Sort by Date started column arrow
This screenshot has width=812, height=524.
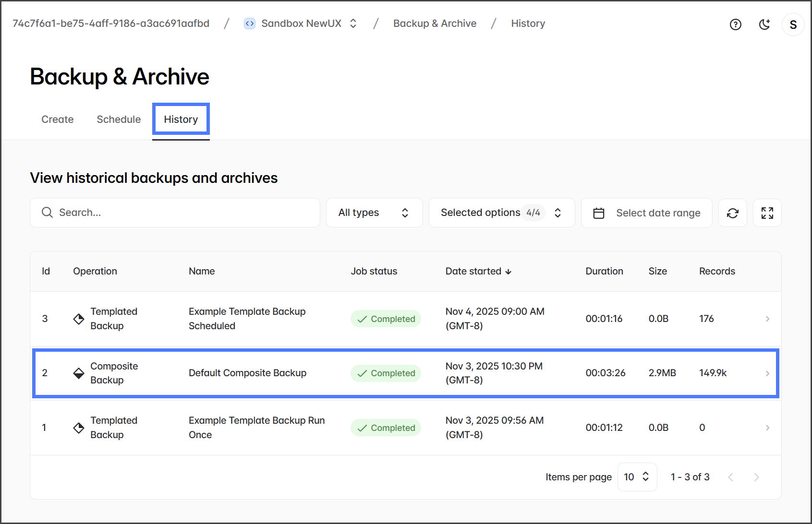tap(508, 272)
